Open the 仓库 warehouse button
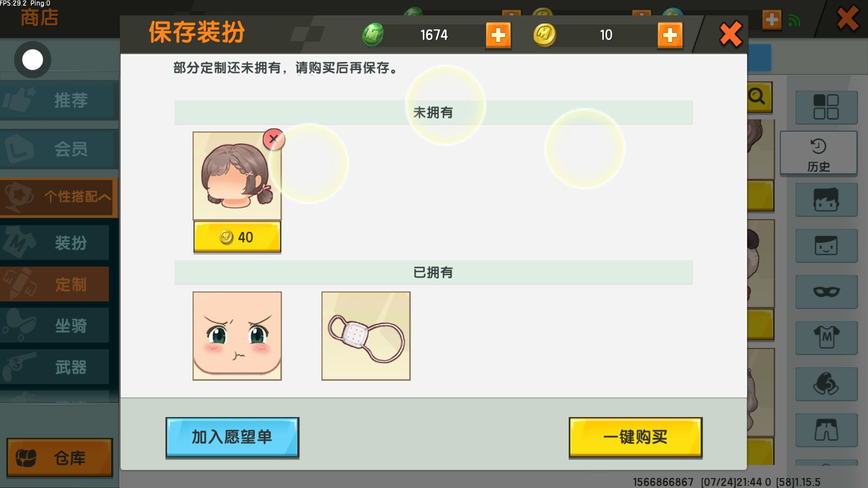868x488 pixels. point(60,458)
